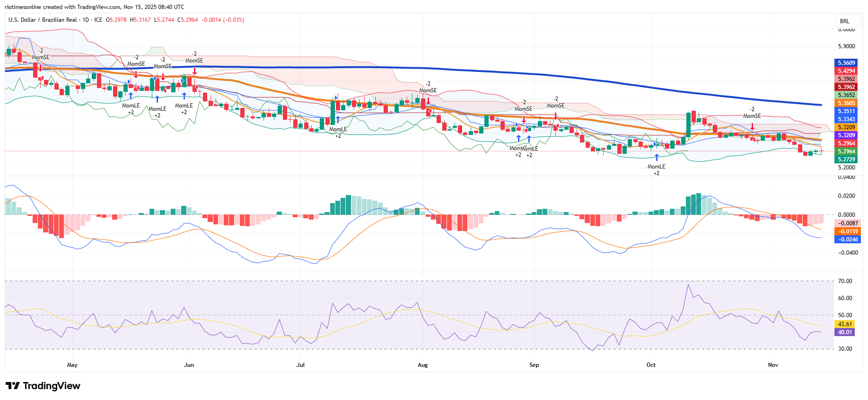868x400 pixels.
Task: Click the Aug label on time axis
Action: click(x=423, y=365)
